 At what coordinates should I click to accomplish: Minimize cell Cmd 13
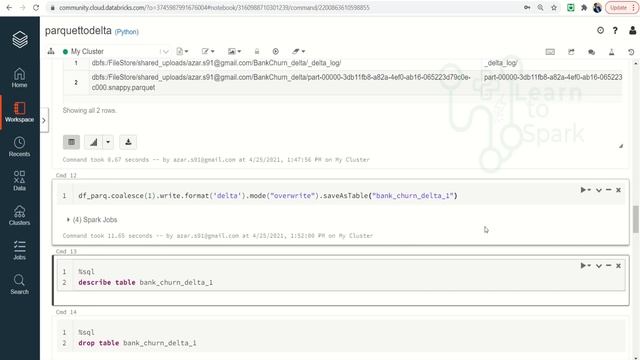[x=609, y=266]
